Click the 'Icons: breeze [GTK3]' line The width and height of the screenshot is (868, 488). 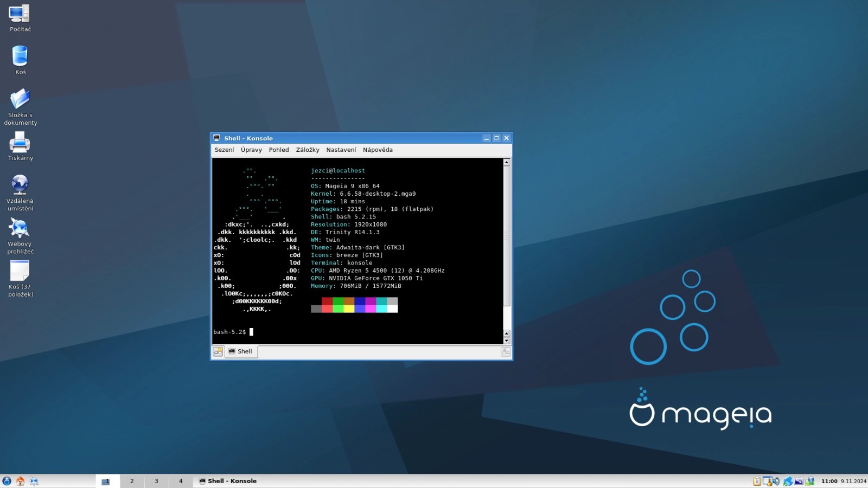[x=347, y=255]
